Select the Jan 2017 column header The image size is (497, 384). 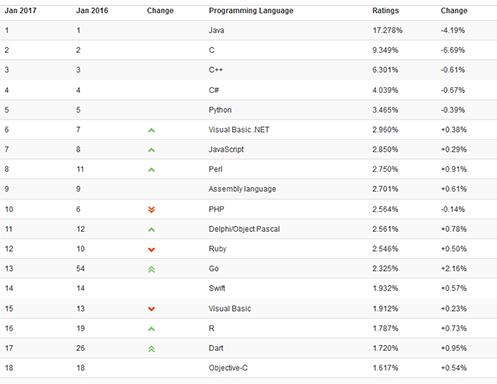click(21, 11)
